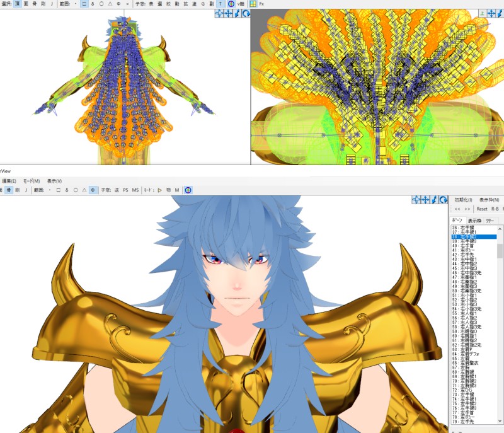Toggle joint (J) selection in TransformView toolbar
Screen dimensions: 504x433
(x=26, y=190)
